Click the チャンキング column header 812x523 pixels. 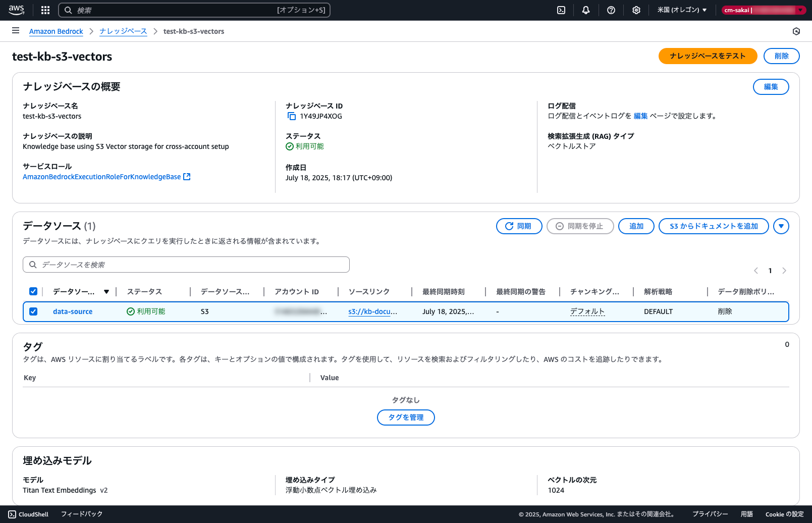click(594, 292)
